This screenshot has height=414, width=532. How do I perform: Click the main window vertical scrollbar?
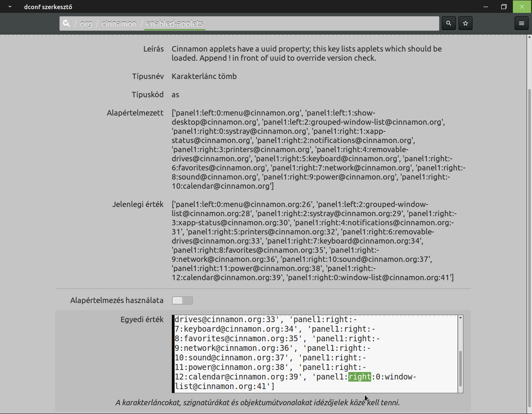(x=529, y=248)
